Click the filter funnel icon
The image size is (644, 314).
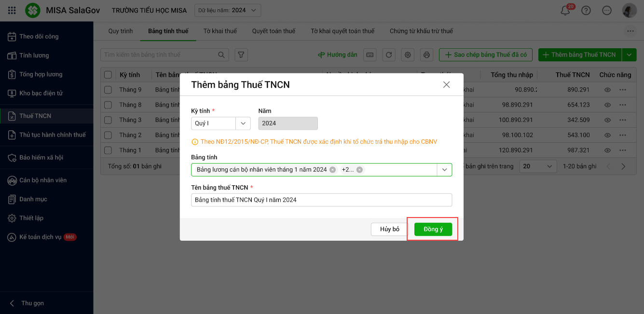241,55
